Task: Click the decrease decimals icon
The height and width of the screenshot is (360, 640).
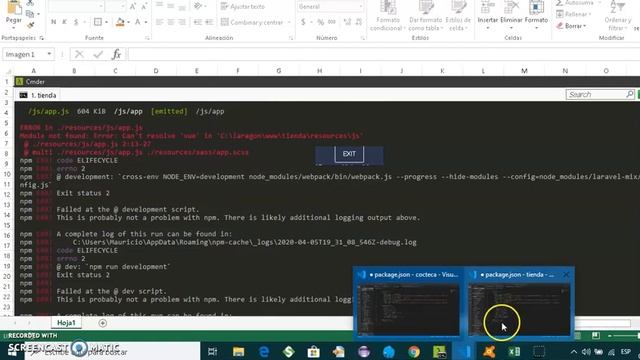Action: click(x=358, y=22)
